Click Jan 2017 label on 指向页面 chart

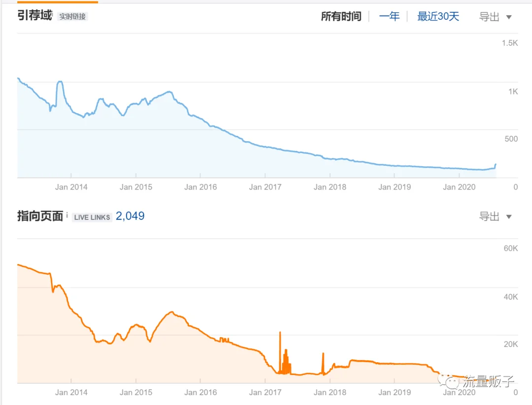click(265, 393)
